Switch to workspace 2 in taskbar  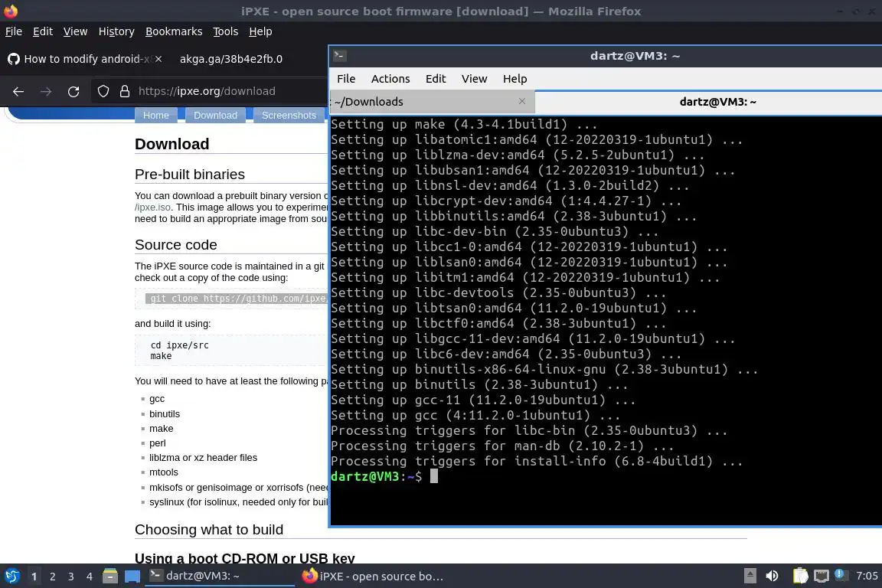click(x=52, y=577)
